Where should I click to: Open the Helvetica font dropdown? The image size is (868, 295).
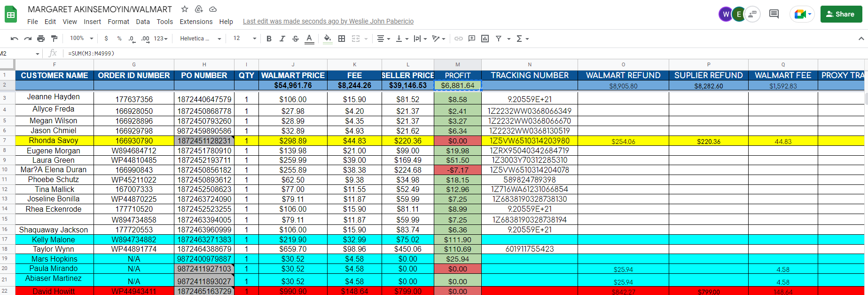tap(200, 39)
